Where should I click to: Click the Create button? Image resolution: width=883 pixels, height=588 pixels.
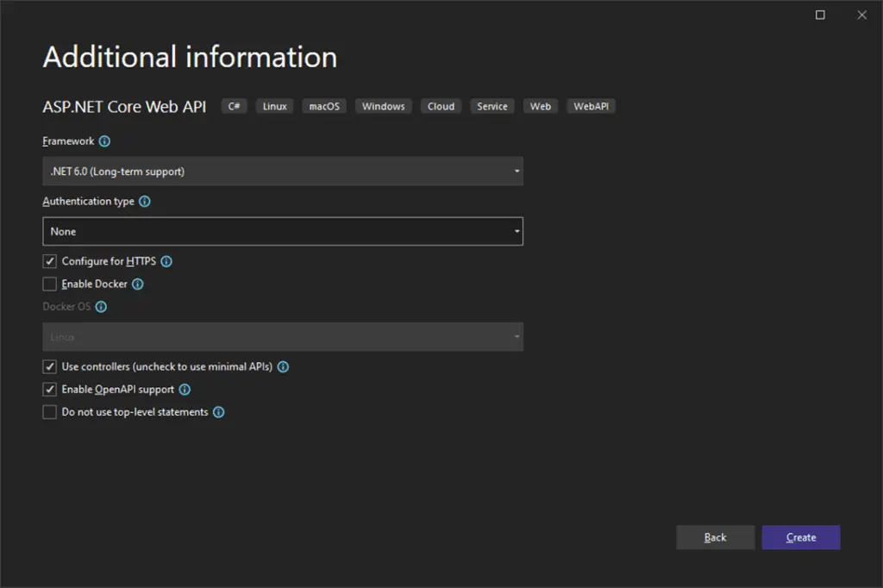coord(801,537)
